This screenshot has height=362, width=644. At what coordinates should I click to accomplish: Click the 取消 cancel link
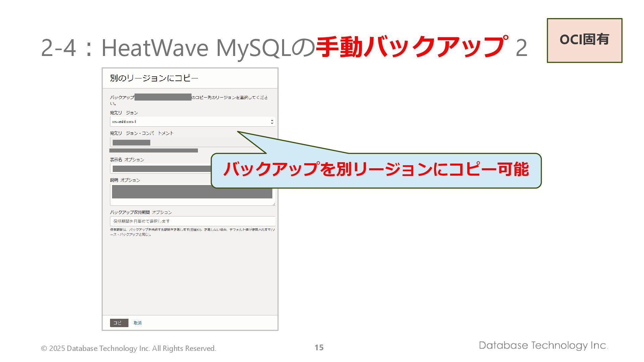click(x=138, y=323)
